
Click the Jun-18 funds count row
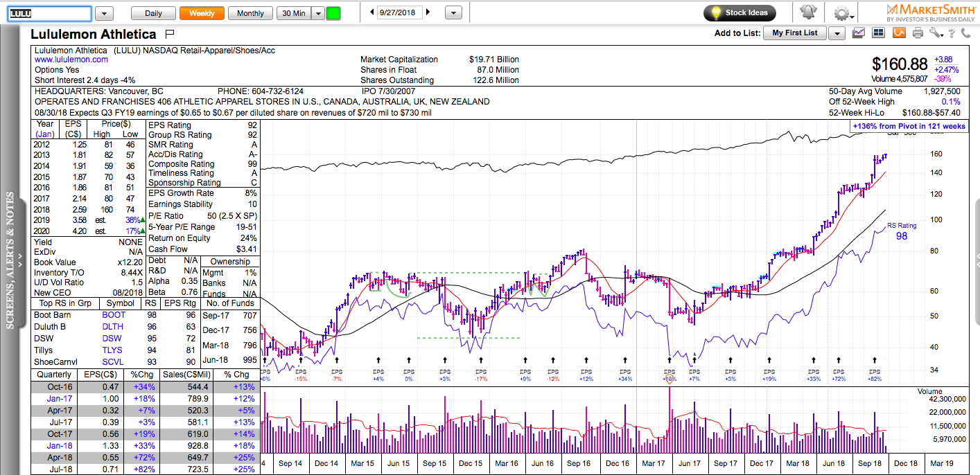point(230,360)
